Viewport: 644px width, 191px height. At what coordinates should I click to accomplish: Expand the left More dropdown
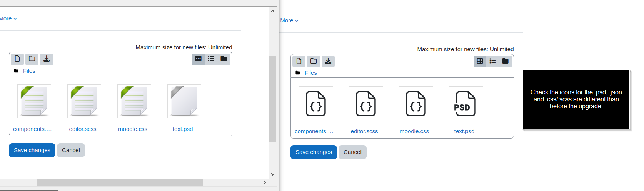[8, 18]
